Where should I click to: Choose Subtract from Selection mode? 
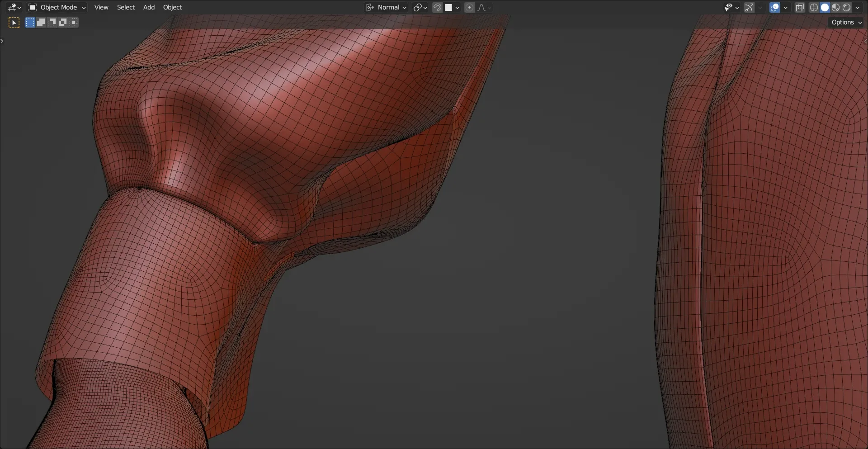click(52, 22)
